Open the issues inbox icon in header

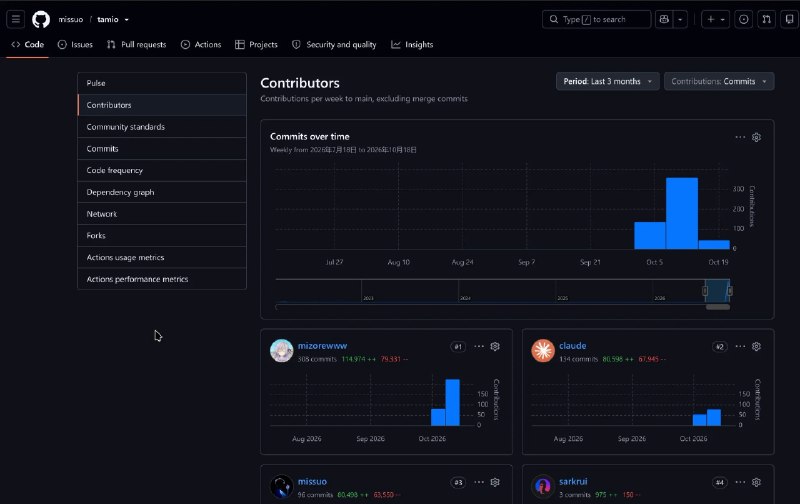[743, 19]
